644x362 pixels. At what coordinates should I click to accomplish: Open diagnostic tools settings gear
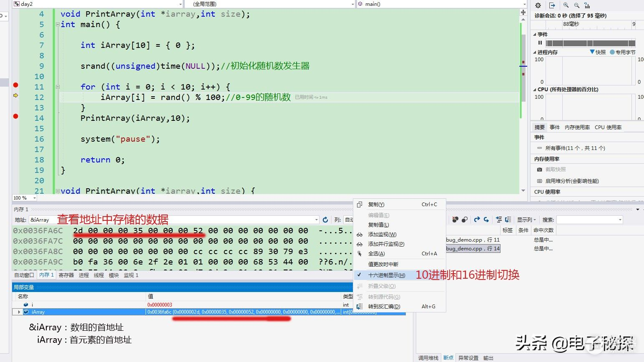click(x=538, y=5)
